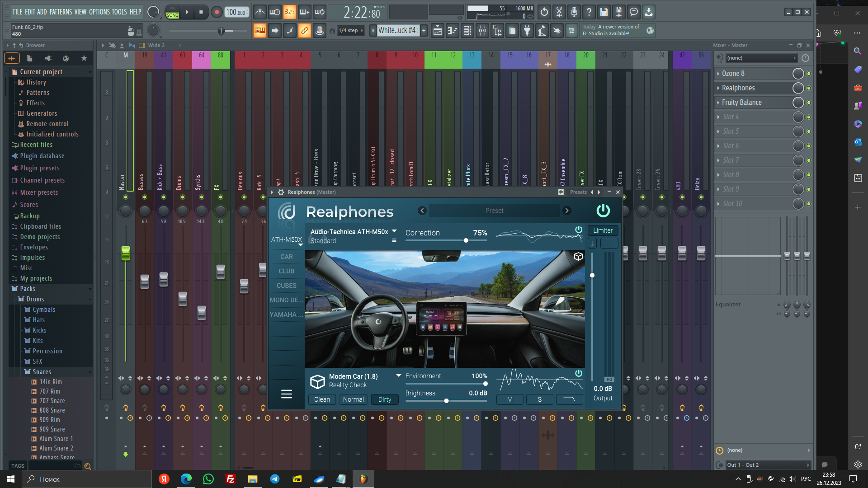868x488 pixels.
Task: Click the microphone one-click recording icon
Action: click(x=574, y=12)
